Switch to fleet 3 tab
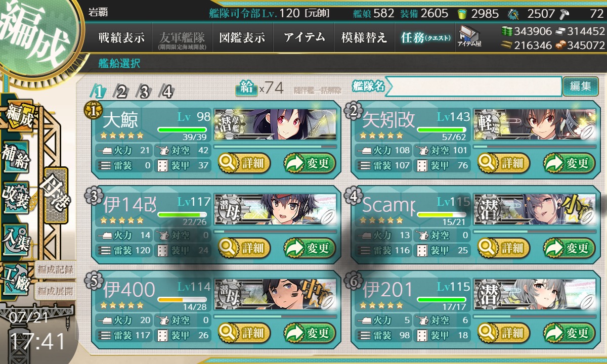 (x=144, y=92)
